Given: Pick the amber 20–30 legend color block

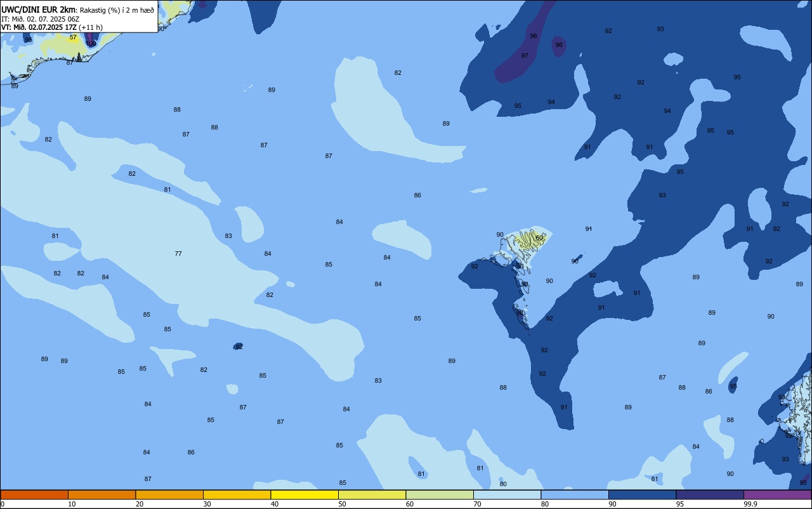Looking at the screenshot, I should 169,494.
